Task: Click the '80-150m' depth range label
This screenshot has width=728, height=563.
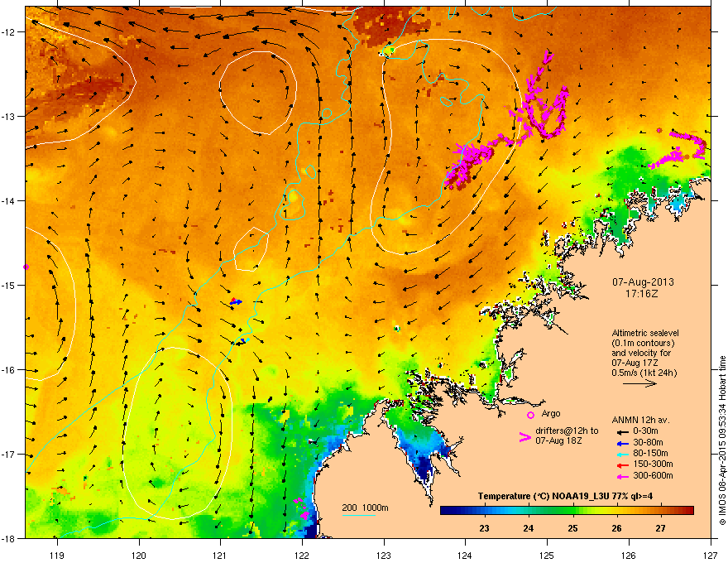Action: click(x=650, y=454)
